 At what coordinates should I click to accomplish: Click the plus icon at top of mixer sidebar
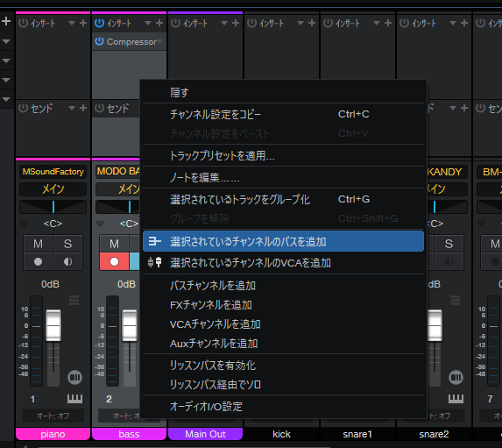6,21
